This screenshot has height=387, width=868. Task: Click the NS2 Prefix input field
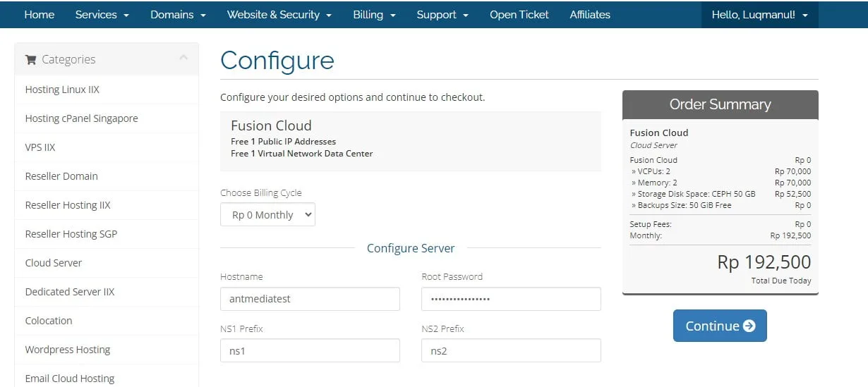511,350
